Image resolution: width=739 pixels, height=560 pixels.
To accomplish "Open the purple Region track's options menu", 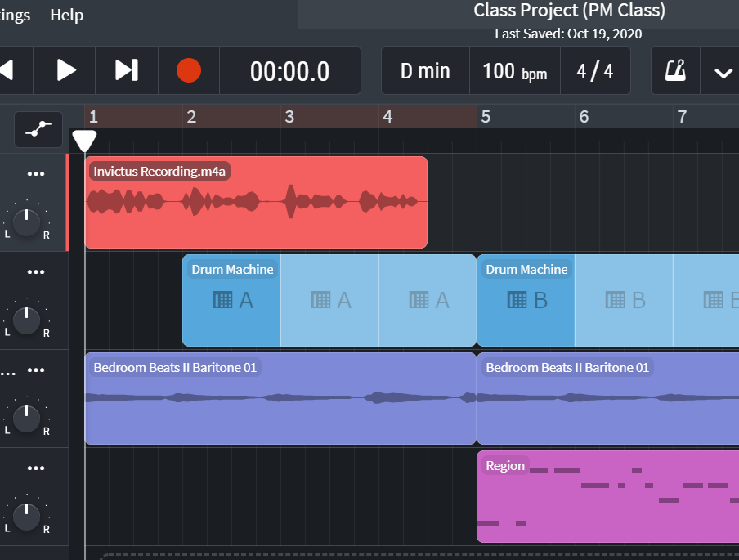I will (x=35, y=468).
